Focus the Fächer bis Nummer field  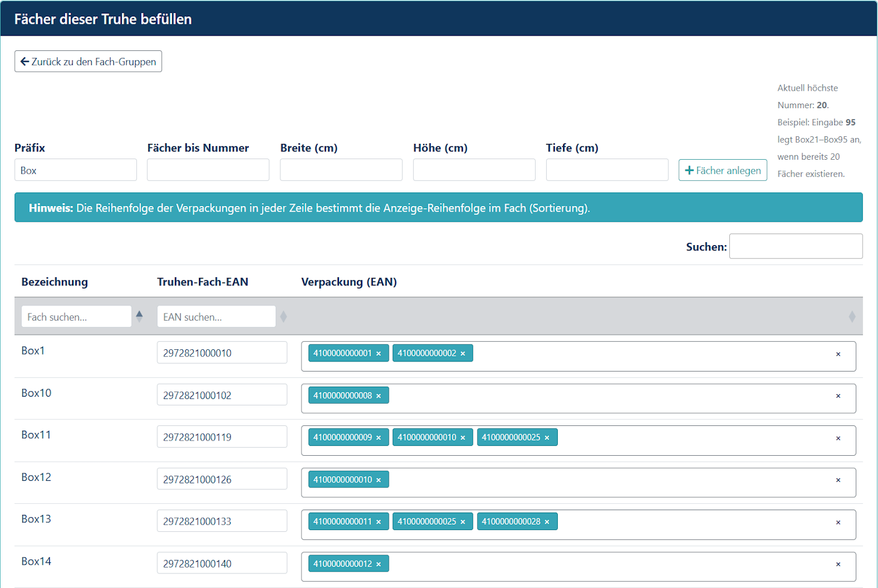pos(208,170)
